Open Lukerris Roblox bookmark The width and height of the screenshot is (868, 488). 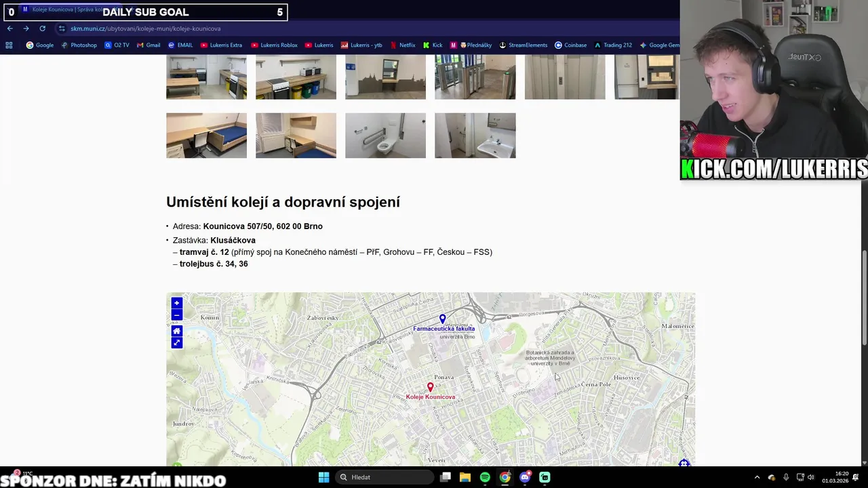coord(275,45)
